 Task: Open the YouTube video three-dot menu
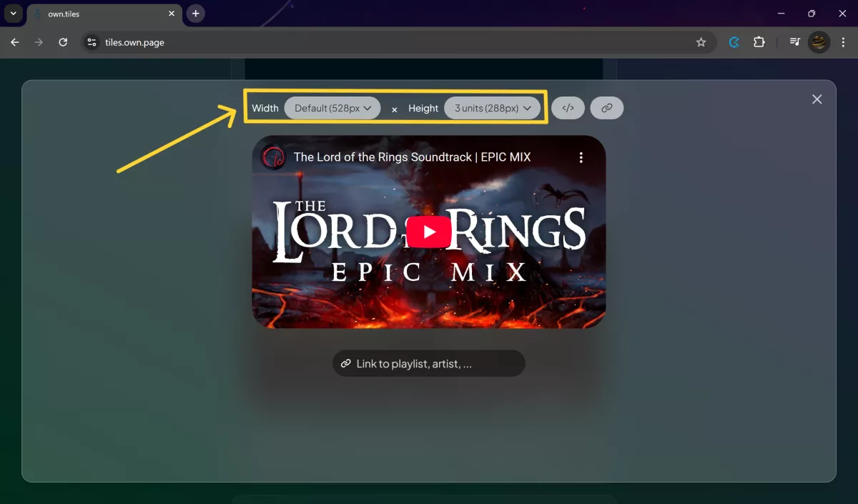click(x=581, y=157)
